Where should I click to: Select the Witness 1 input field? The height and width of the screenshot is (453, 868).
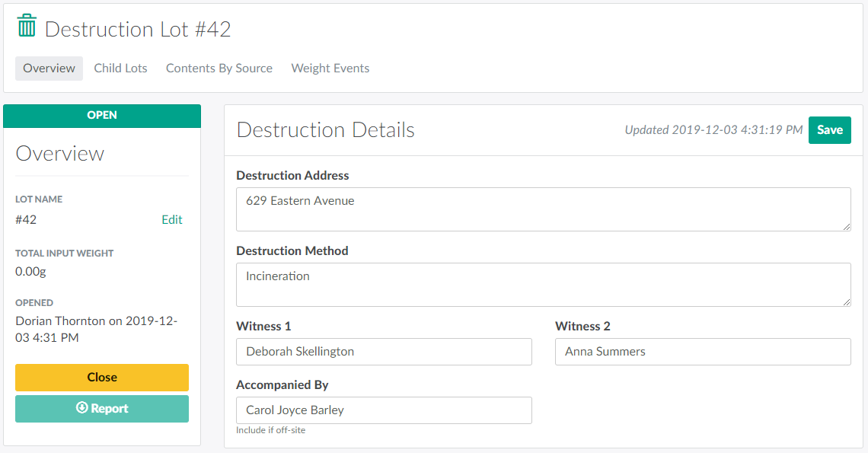tap(384, 352)
